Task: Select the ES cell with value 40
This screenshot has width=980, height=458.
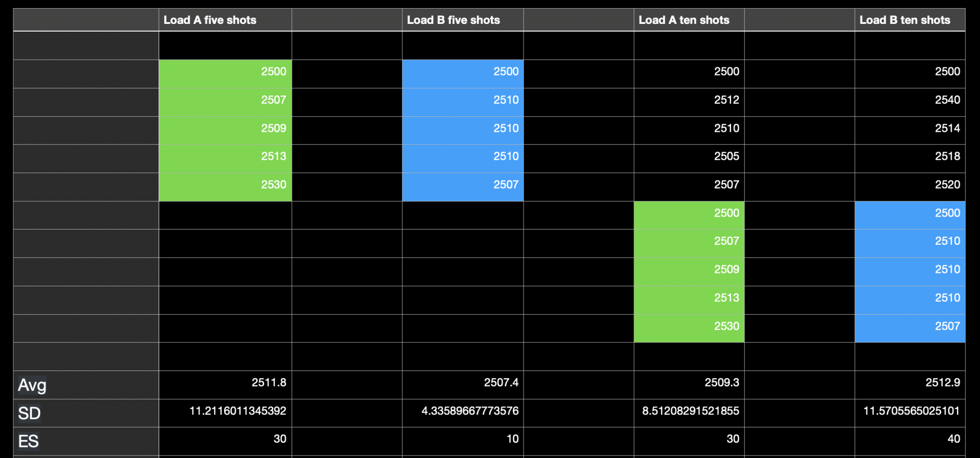Action: 909,439
